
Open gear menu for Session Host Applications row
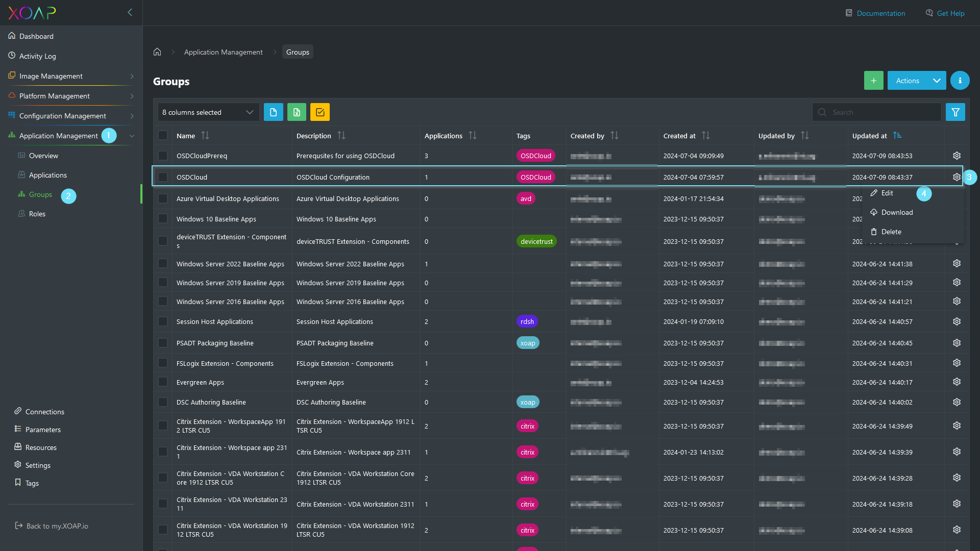click(957, 321)
